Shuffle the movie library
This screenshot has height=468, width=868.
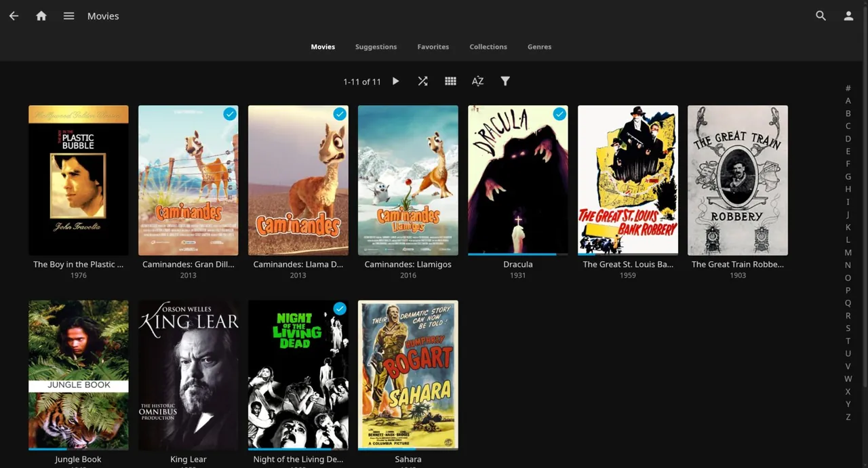pyautogui.click(x=422, y=81)
